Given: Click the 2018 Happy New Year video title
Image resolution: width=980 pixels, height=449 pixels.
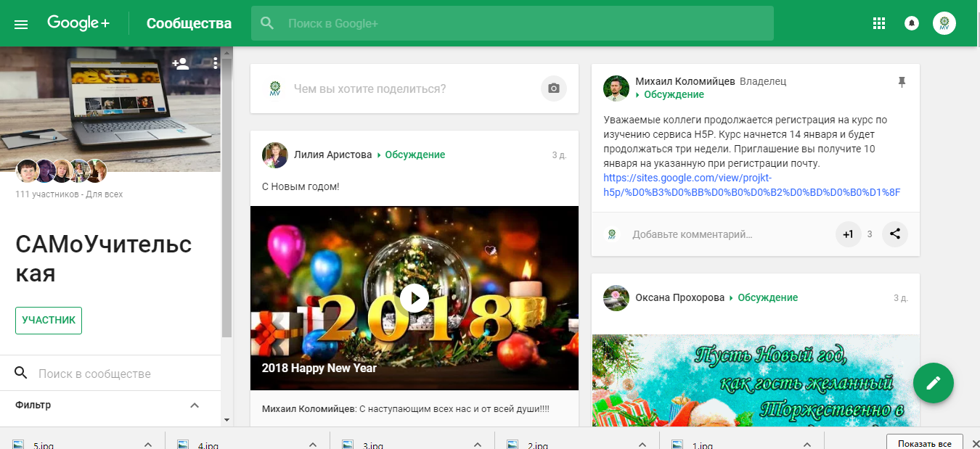Looking at the screenshot, I should click(x=319, y=368).
